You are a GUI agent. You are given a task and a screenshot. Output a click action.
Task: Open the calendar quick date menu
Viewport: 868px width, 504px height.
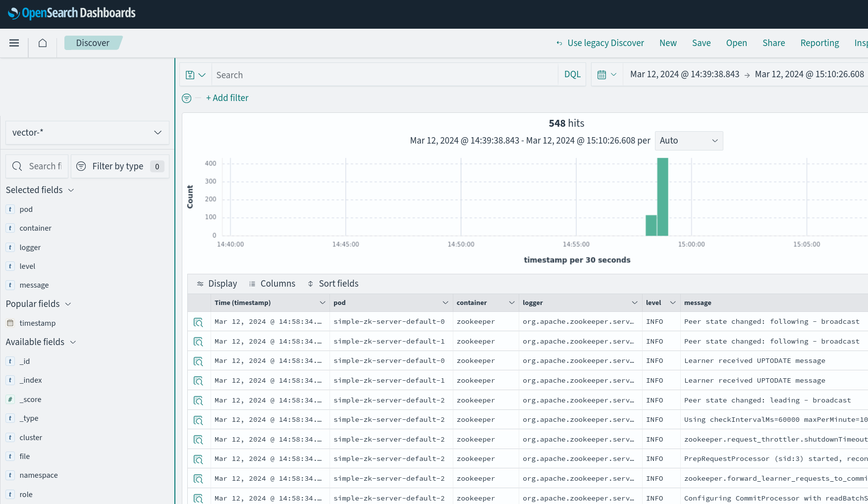606,75
